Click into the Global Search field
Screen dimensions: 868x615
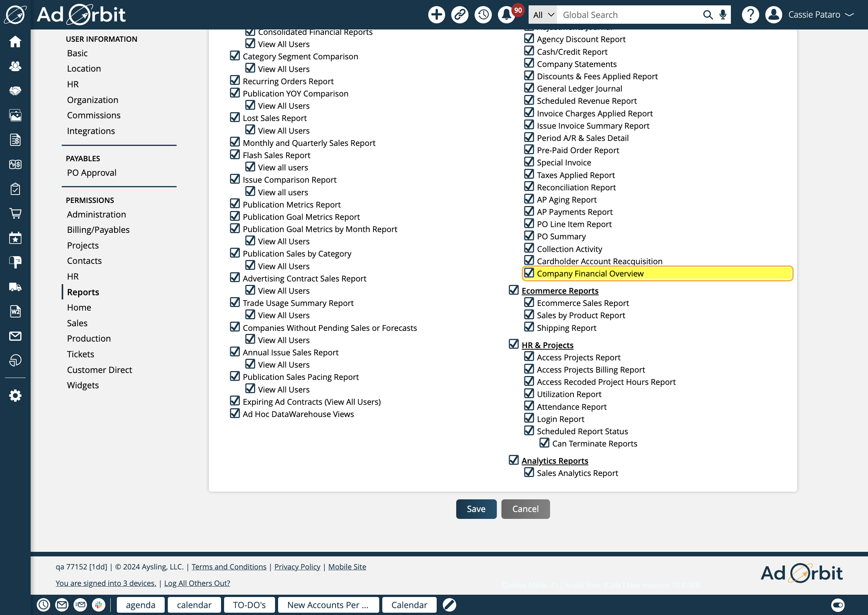pyautogui.click(x=628, y=15)
